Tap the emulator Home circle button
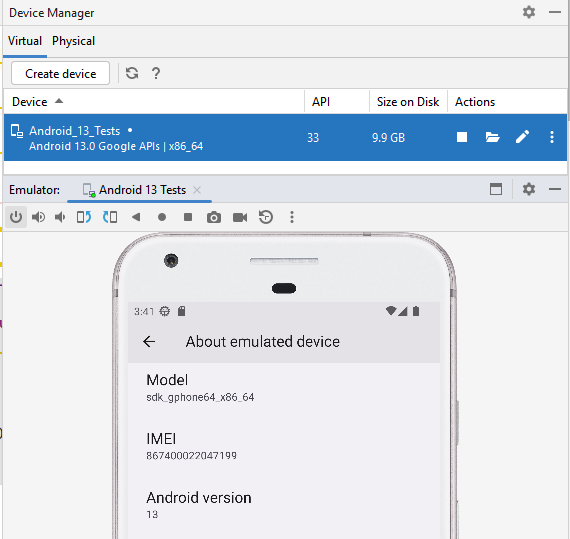The height and width of the screenshot is (539, 570). point(162,217)
